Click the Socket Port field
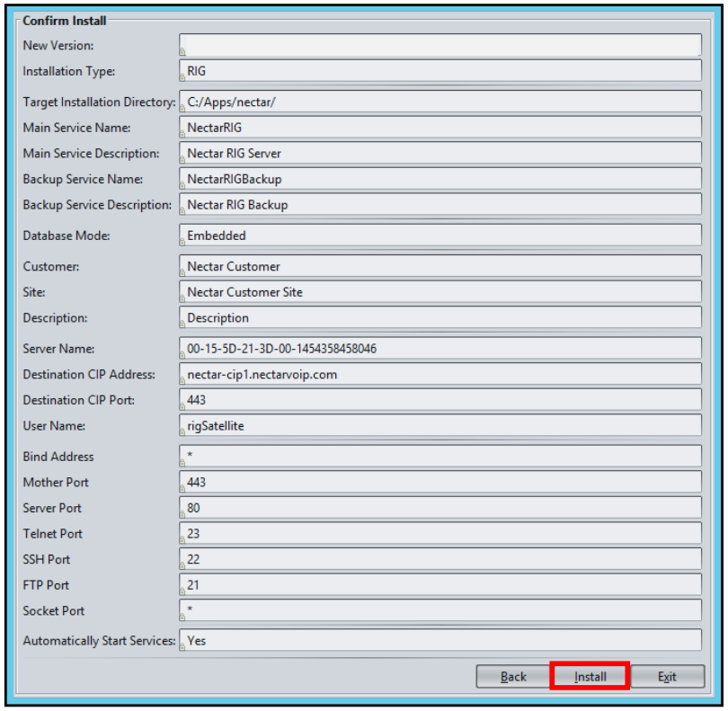 tap(440, 610)
